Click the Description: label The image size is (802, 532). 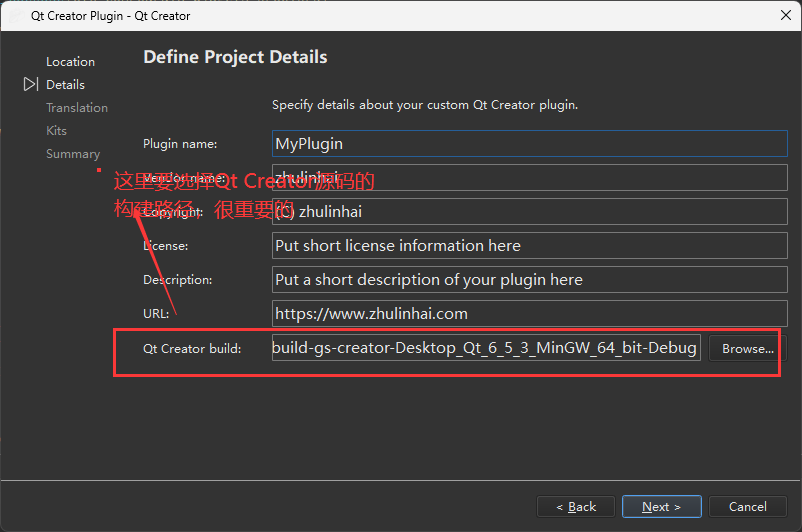[177, 280]
